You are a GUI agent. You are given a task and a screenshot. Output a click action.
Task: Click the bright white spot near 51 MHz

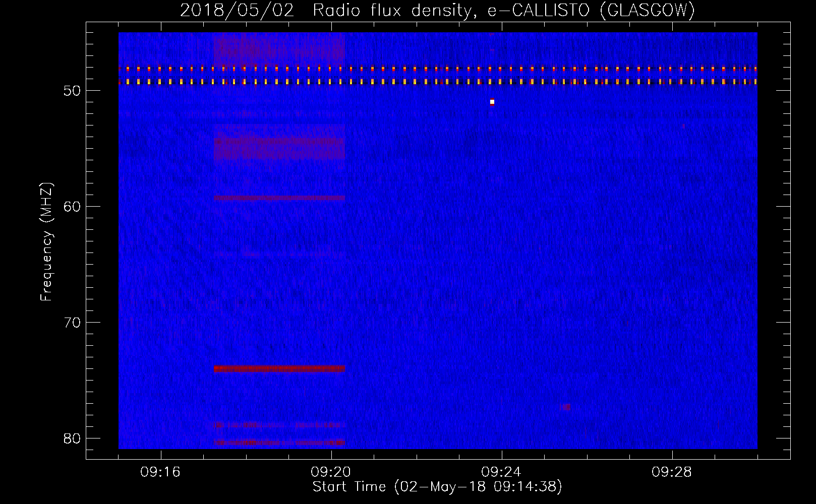pos(492,102)
